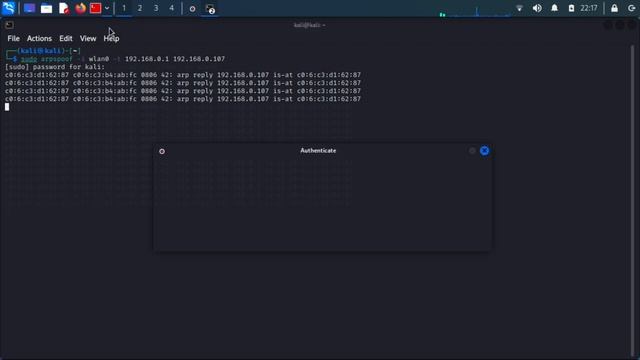
Task: Open the text editor launcher icon
Action: [x=64, y=9]
